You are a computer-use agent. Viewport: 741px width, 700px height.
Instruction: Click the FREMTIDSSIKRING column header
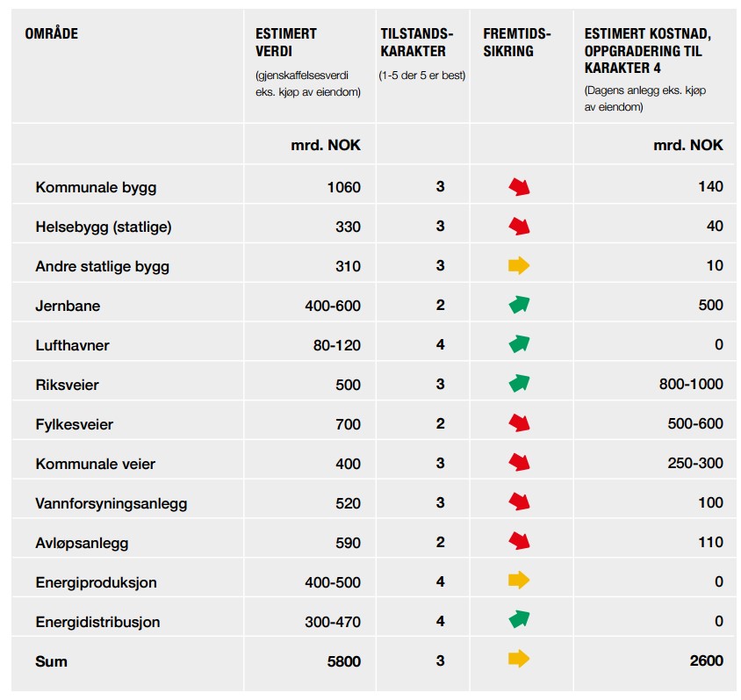[517, 42]
